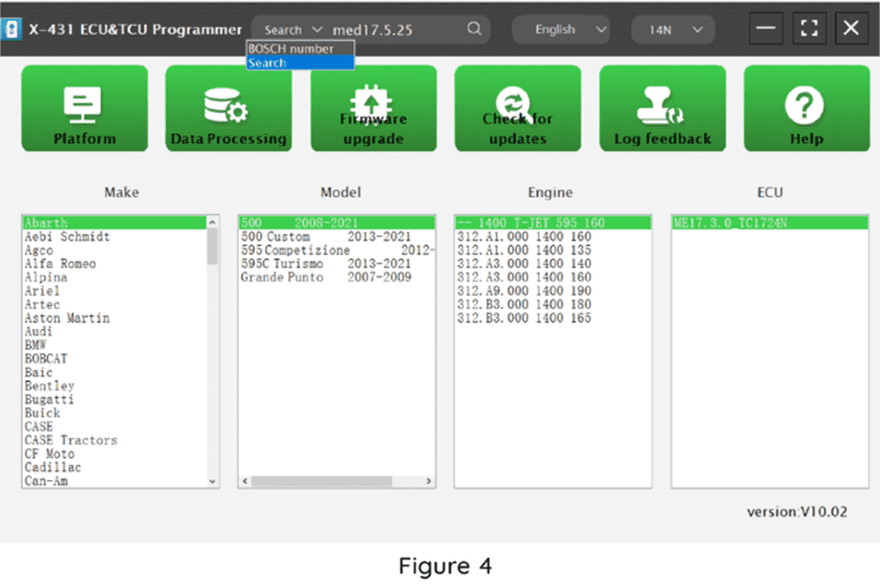Select model 500 2008-2021
The width and height of the screenshot is (880, 588).
tap(336, 223)
